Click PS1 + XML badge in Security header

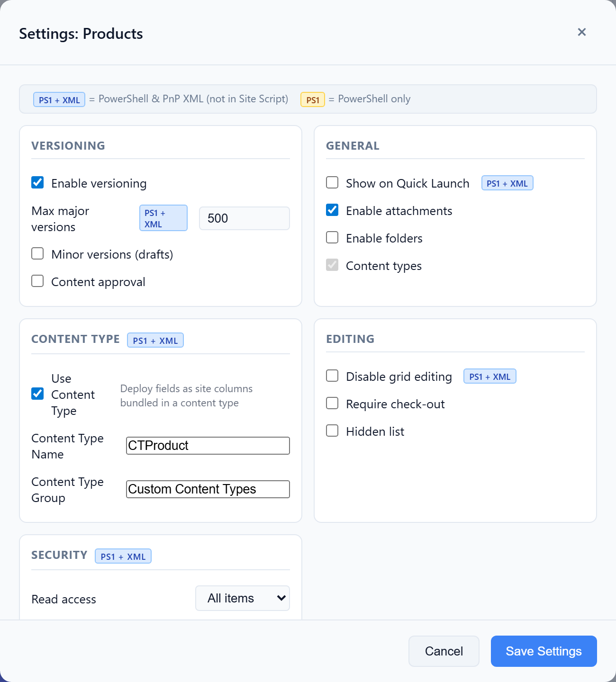pyautogui.click(x=123, y=556)
